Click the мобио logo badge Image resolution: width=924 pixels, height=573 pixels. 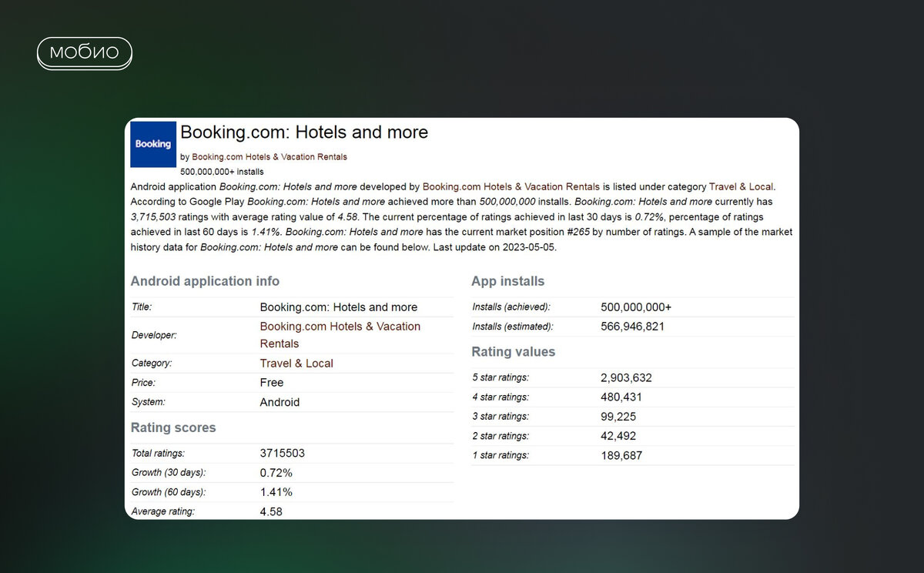click(85, 53)
